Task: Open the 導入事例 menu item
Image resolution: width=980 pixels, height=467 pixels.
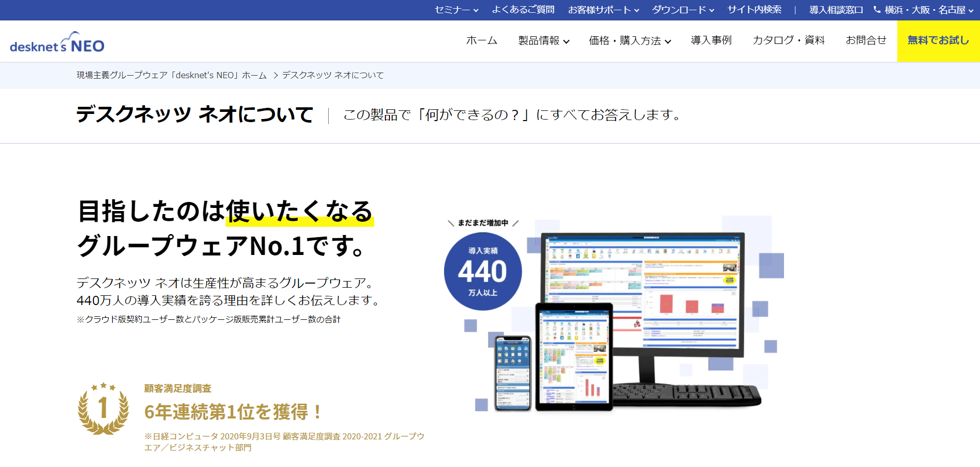Action: pyautogui.click(x=711, y=40)
